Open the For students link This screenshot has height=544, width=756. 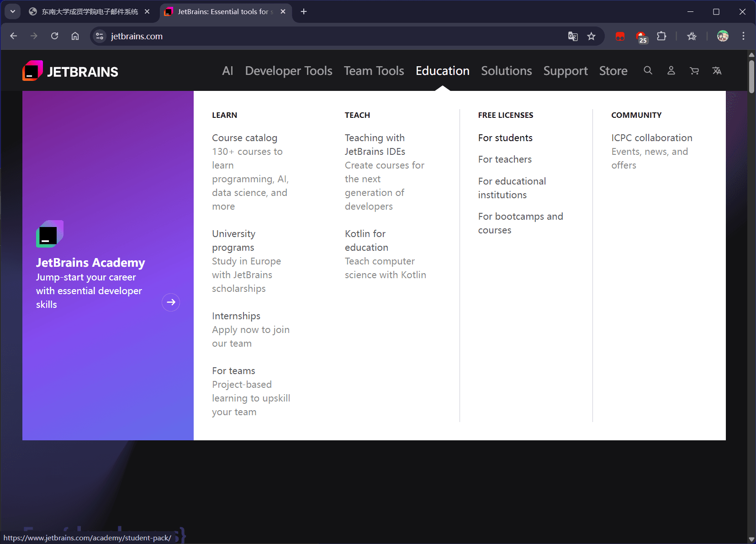coord(505,138)
